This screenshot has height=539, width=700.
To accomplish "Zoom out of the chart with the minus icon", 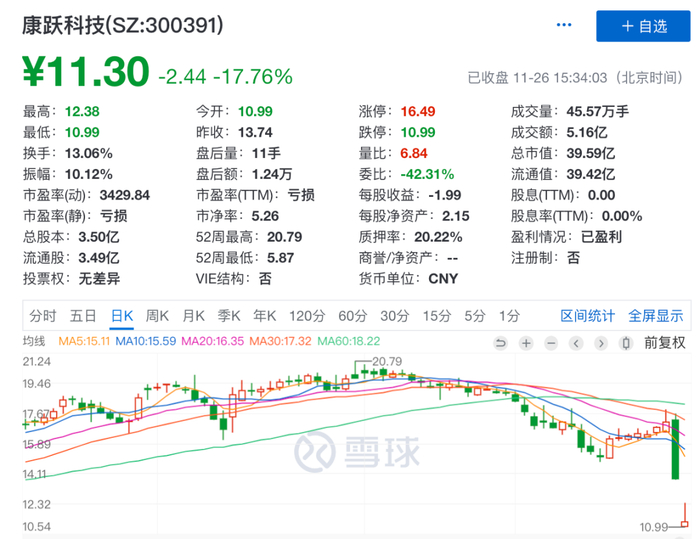I will [x=551, y=343].
